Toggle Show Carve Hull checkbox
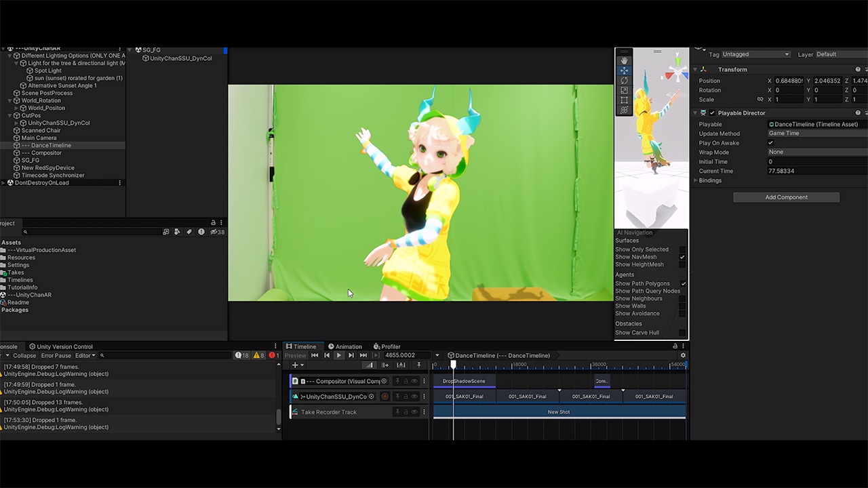The image size is (868, 488). click(x=682, y=333)
